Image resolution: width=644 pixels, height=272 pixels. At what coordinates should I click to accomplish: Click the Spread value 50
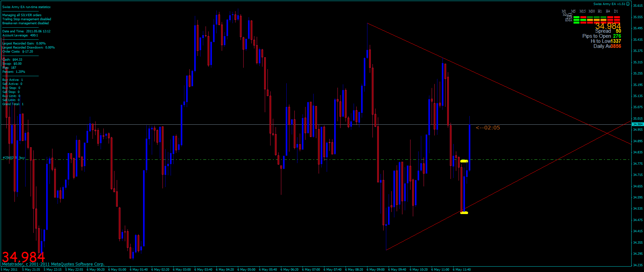point(618,31)
